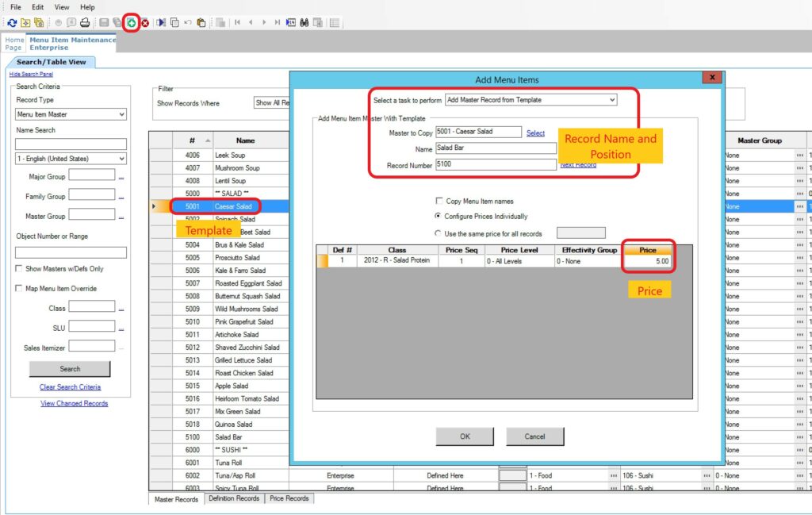Open the Home Page tab

click(14, 44)
